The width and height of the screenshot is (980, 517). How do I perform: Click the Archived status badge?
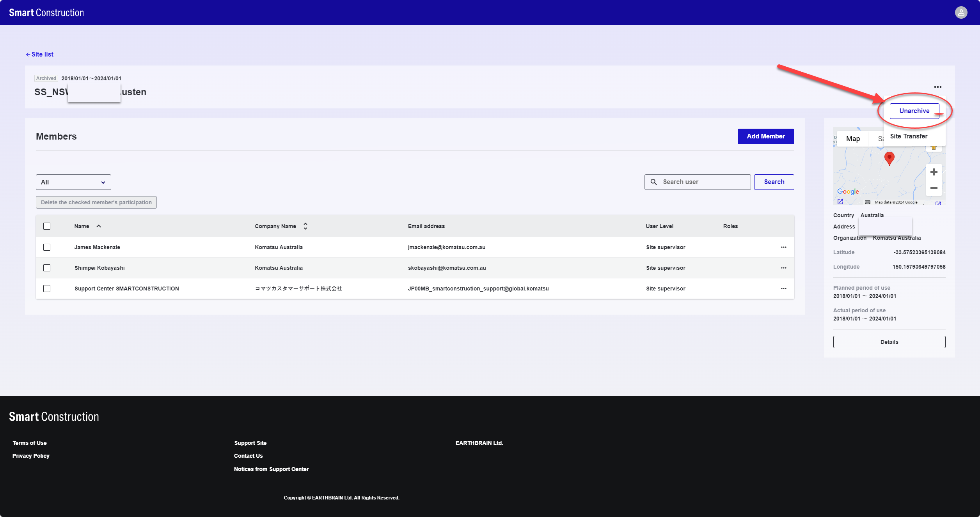[x=46, y=78]
